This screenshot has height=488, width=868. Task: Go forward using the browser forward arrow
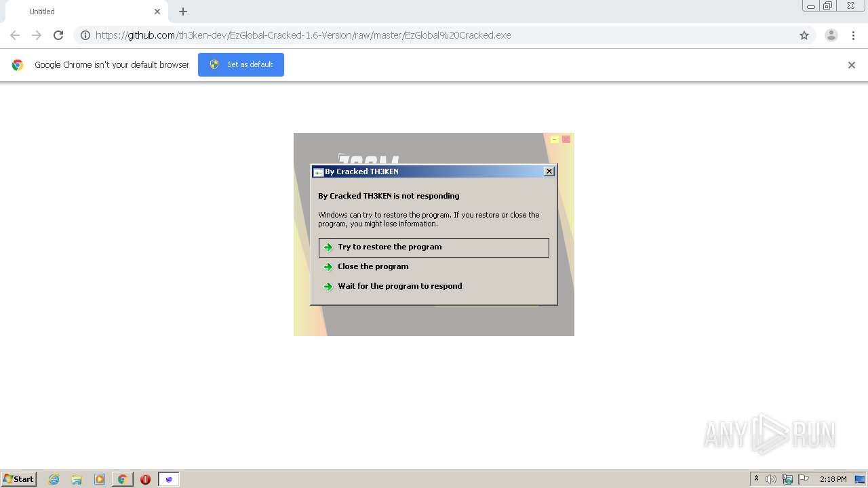(37, 35)
